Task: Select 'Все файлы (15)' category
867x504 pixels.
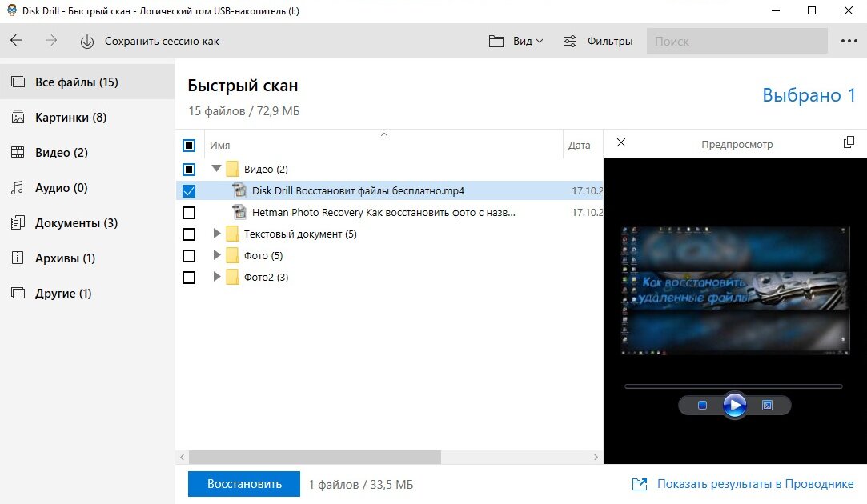Action: tap(87, 82)
